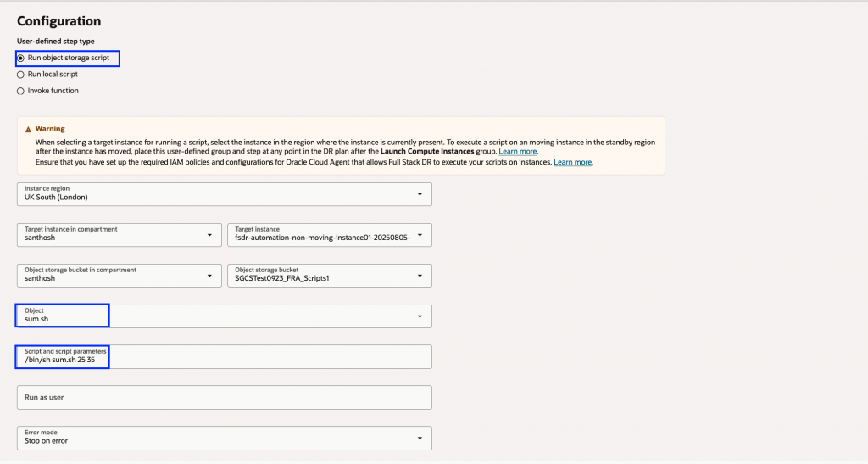This screenshot has width=868, height=464.
Task: Click Object storage bucket arrow icon
Action: (420, 276)
